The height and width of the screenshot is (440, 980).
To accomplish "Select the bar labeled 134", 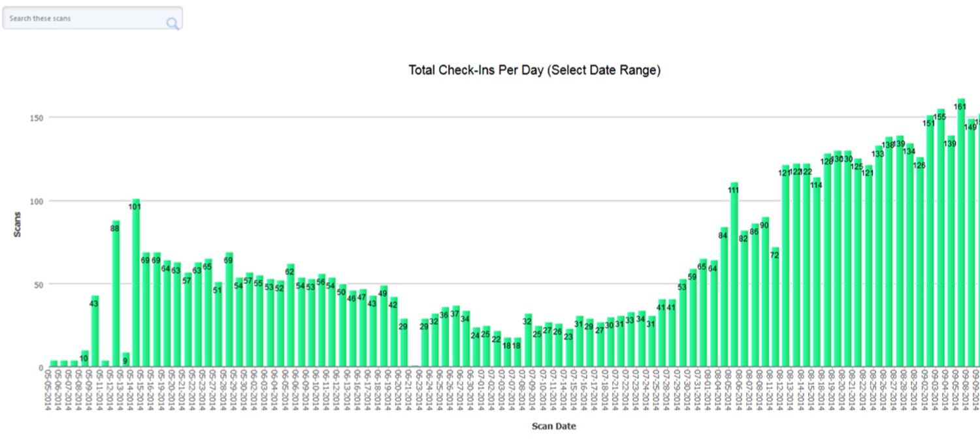I will pyautogui.click(x=909, y=255).
